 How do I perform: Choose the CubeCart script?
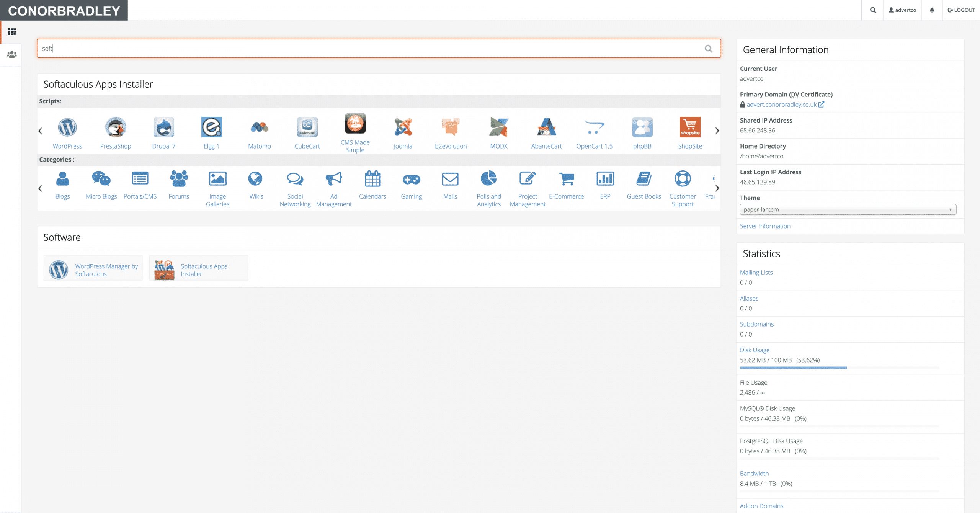[307, 133]
